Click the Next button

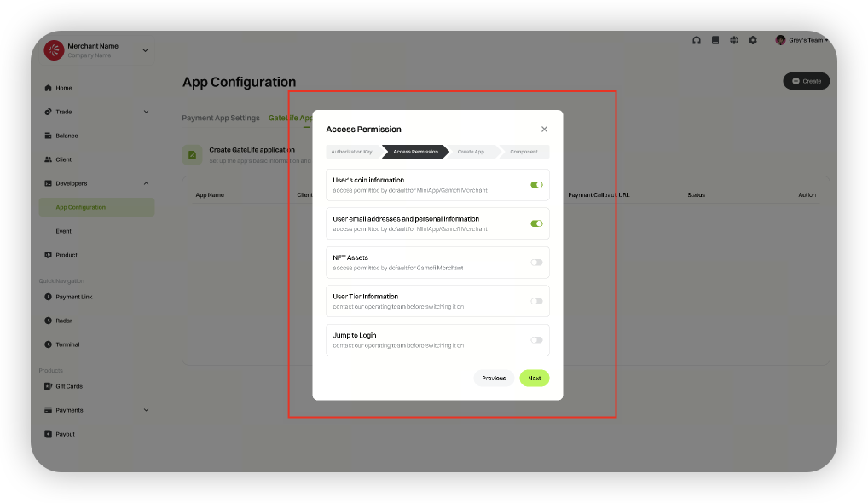pos(535,378)
